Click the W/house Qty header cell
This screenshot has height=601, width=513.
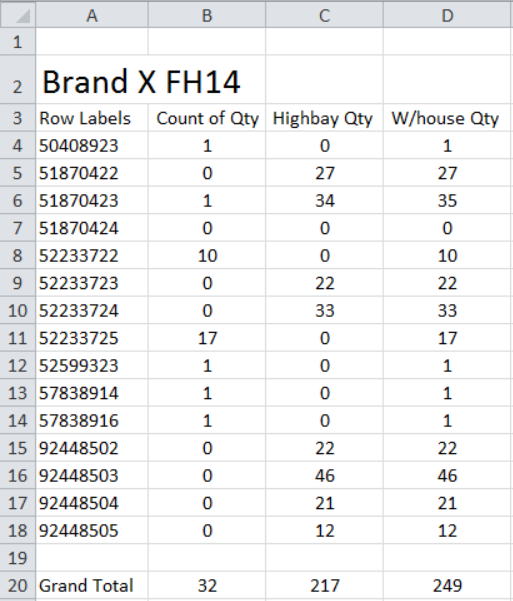(x=447, y=118)
